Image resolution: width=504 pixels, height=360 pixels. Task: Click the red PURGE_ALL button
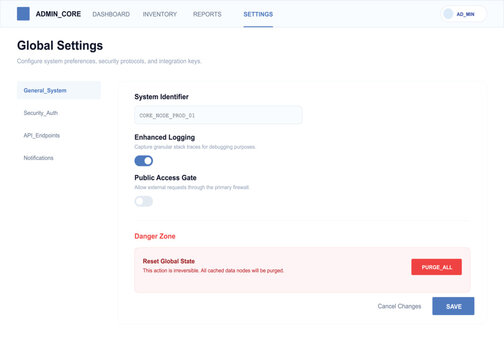436,267
